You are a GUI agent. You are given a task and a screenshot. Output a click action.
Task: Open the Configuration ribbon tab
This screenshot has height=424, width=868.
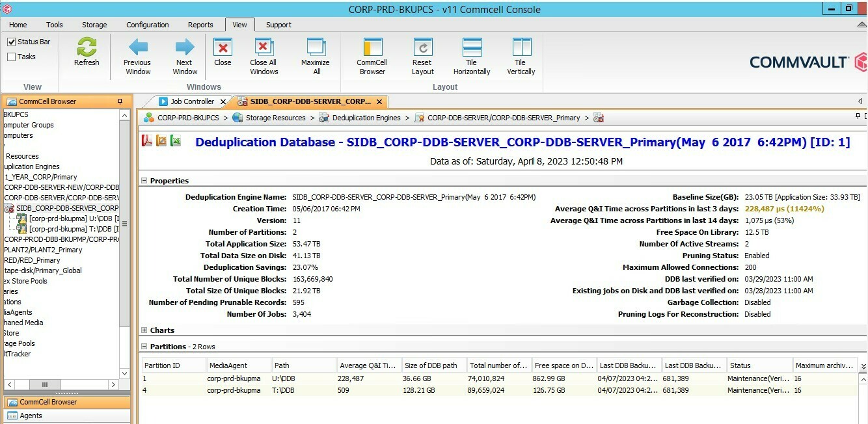coord(148,25)
